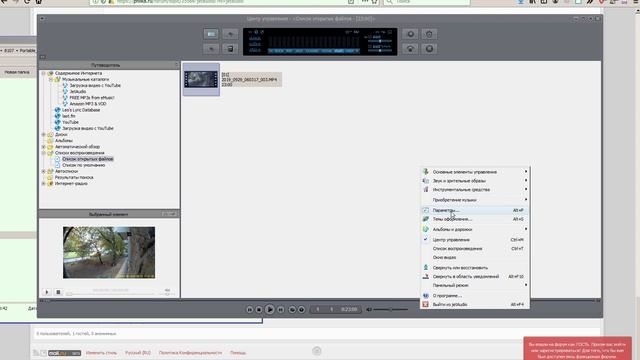The width and height of the screenshot is (640, 360).
Task: Select the 2019_0929_060317_003.MP4 file thumbnail
Action: coord(201,79)
